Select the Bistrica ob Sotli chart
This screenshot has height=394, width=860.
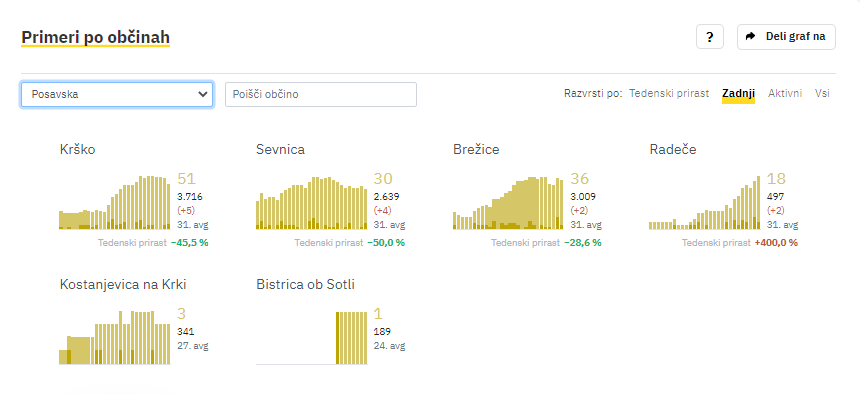[x=312, y=337]
